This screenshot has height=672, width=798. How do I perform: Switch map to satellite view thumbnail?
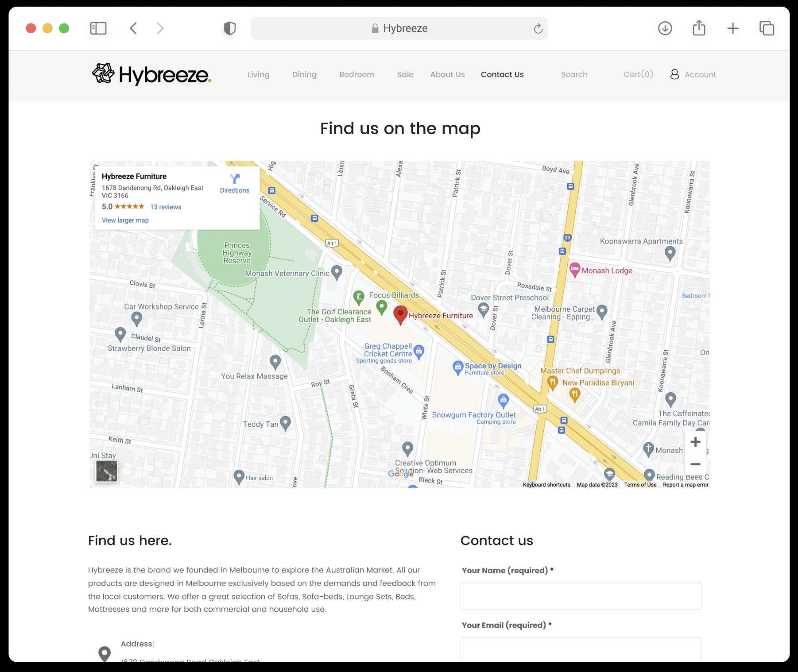tap(107, 471)
